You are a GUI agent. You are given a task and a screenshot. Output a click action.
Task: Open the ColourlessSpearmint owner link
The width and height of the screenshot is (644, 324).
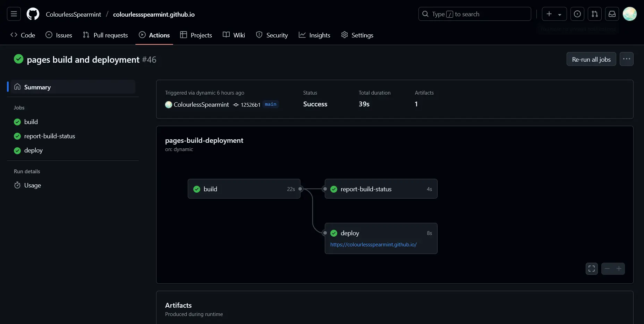[74, 14]
